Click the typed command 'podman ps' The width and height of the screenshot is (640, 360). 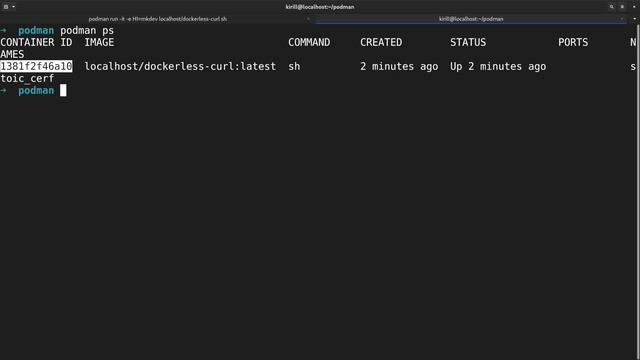[87, 31]
